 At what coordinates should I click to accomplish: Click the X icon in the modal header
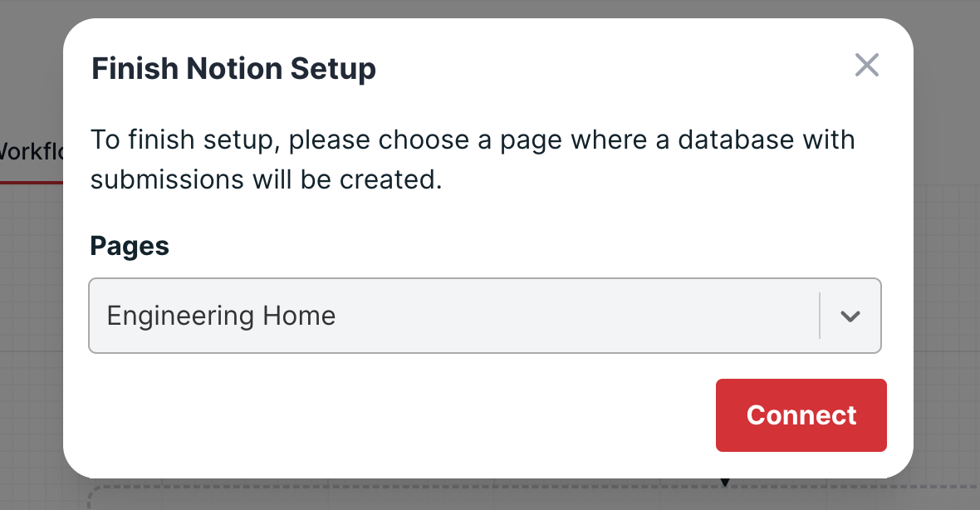(867, 65)
